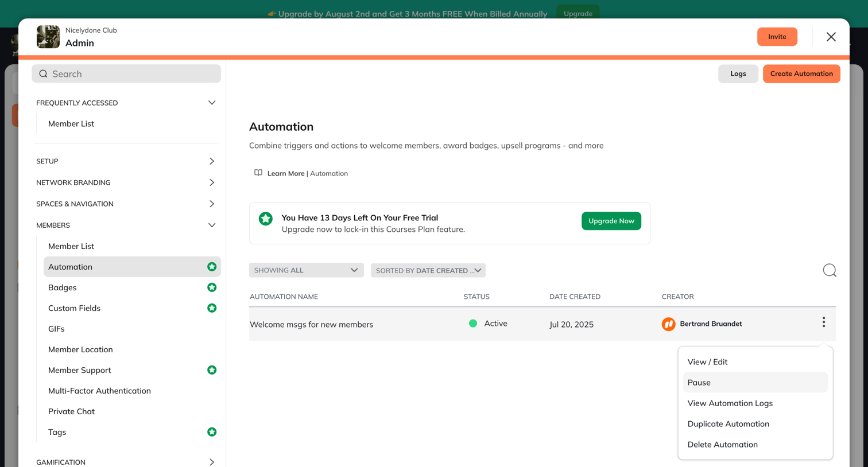
Task: Open the Sorted By Date Created dropdown
Action: [x=428, y=270]
